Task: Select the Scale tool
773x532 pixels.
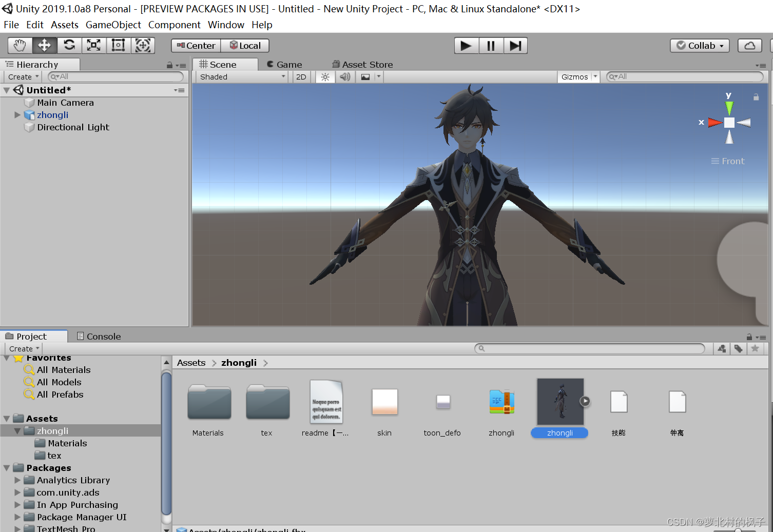Action: tap(93, 46)
